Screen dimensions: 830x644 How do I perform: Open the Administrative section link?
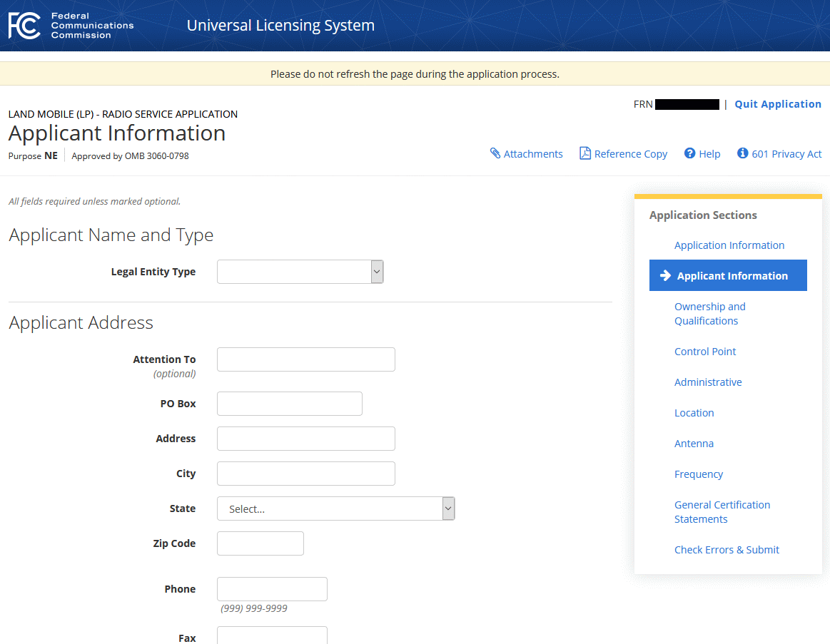pos(708,382)
